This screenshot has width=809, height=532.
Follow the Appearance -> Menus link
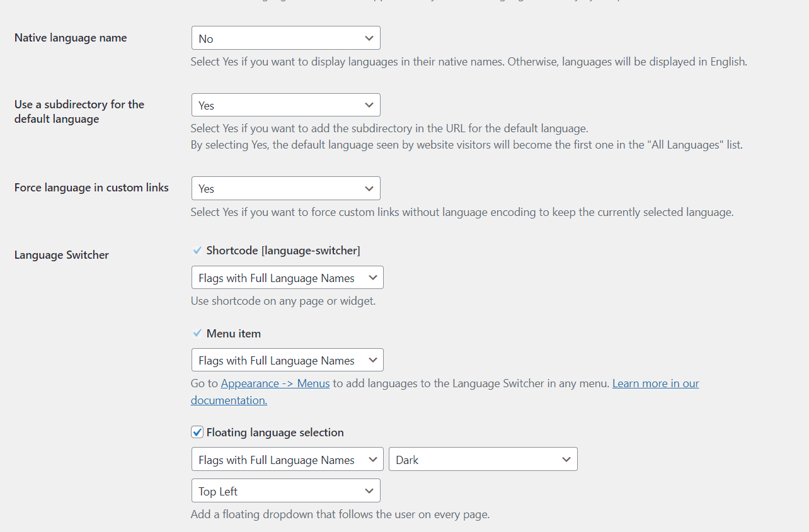(275, 383)
